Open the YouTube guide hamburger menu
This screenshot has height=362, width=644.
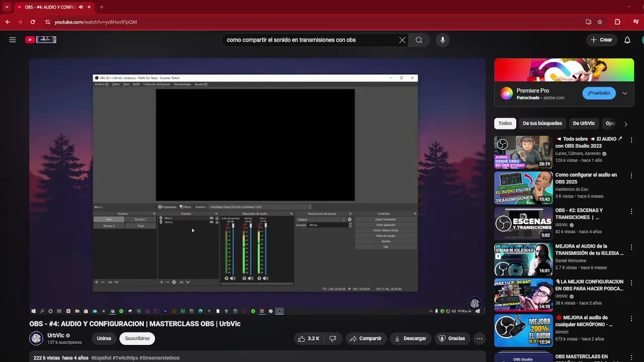coord(13,40)
